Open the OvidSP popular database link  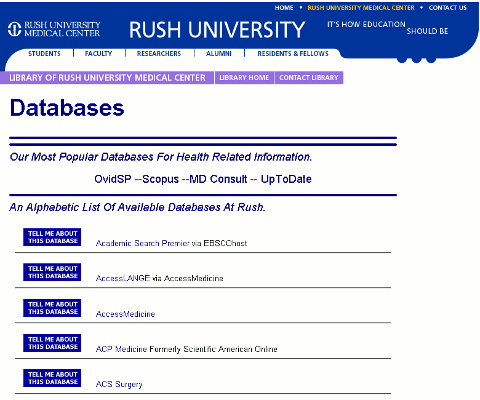pyautogui.click(x=113, y=179)
